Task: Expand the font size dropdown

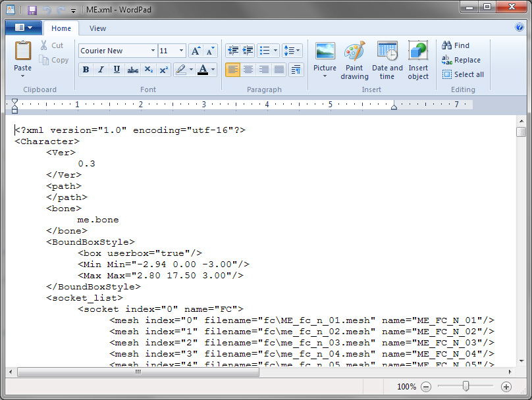Action: point(182,51)
